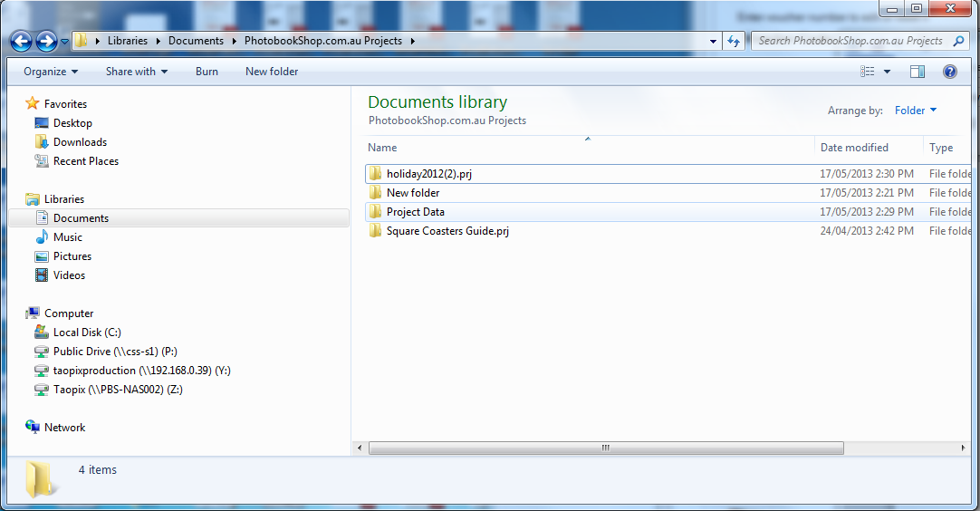Viewport: 980px width, 511px height.
Task: Click the horizontal scrollbar thumb
Action: tap(606, 448)
